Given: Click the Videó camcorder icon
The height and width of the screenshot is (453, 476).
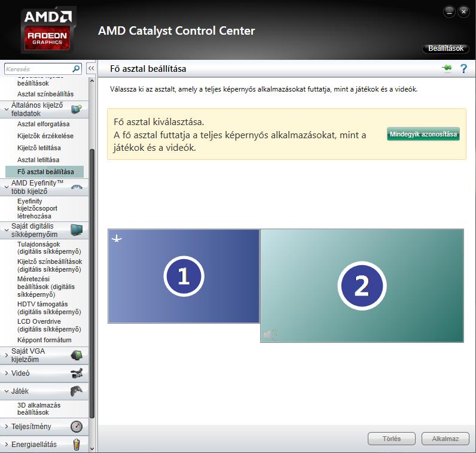Looking at the screenshot, I should click(77, 373).
